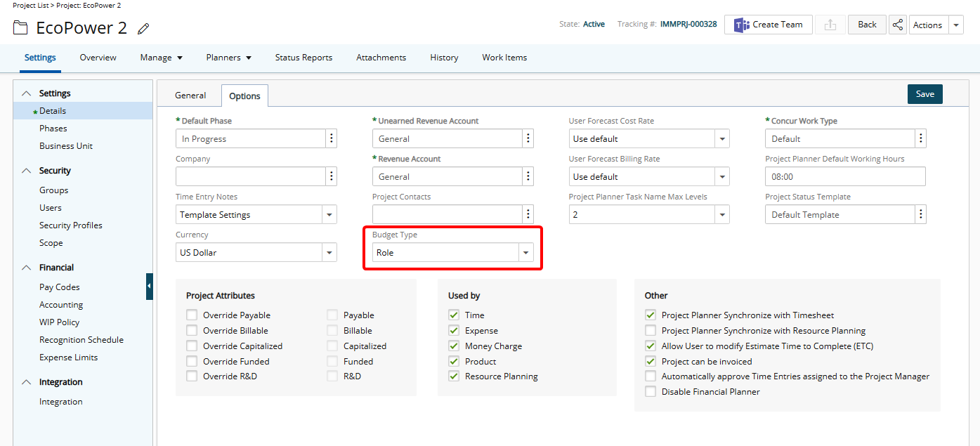Open Revenue Account ellipsis menu

[x=528, y=176]
